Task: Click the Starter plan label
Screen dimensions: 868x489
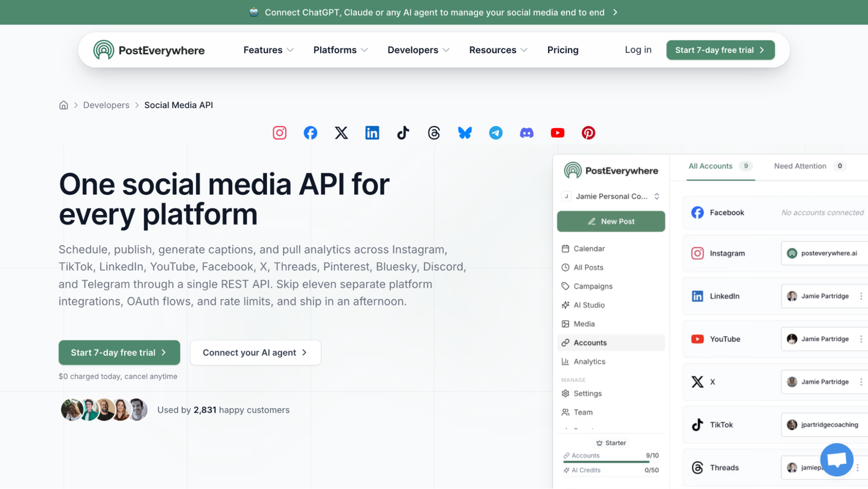Action: click(611, 443)
